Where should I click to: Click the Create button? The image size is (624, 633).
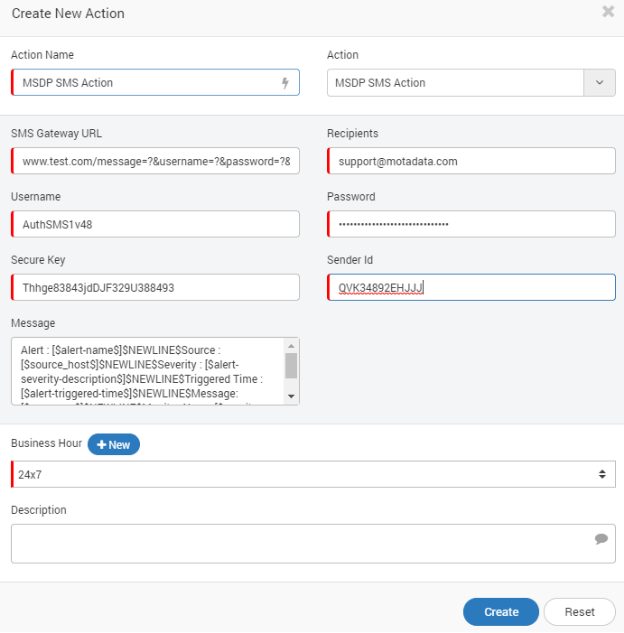point(501,612)
